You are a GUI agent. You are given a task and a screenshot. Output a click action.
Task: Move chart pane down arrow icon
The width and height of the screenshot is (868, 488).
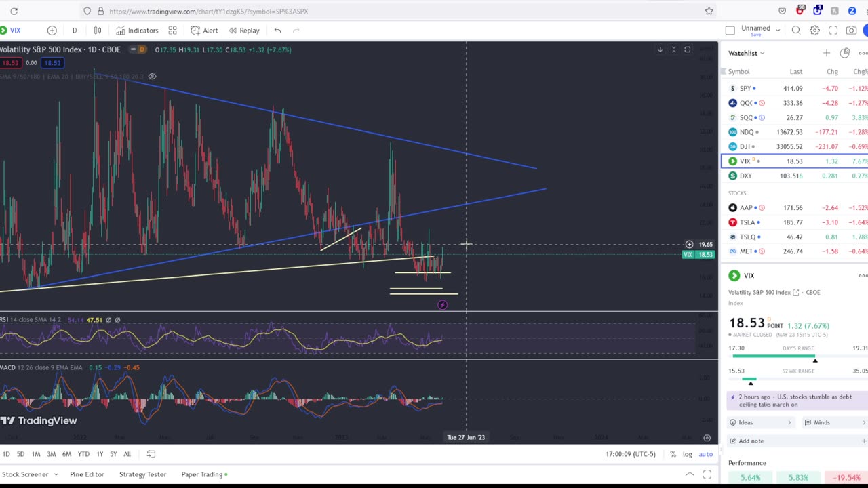660,49
